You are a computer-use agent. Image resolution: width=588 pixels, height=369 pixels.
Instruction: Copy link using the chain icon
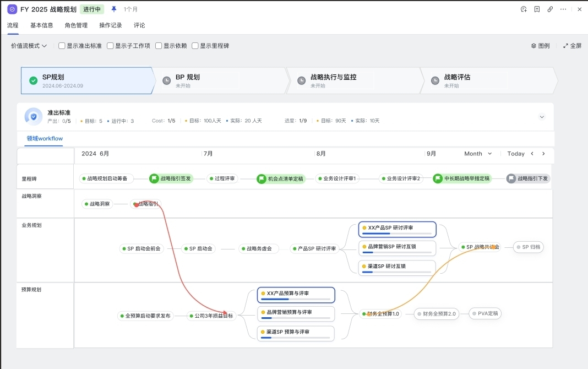coord(550,9)
